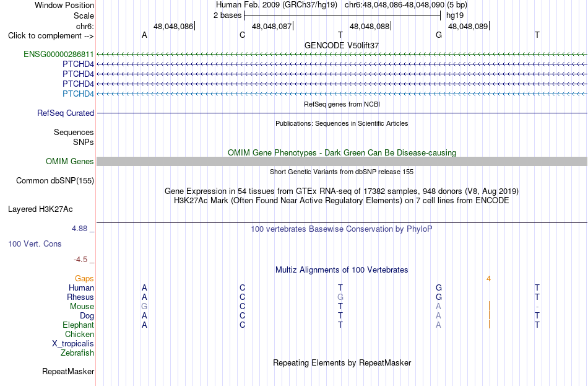Click the hg19 label beside the scale bar

point(455,15)
